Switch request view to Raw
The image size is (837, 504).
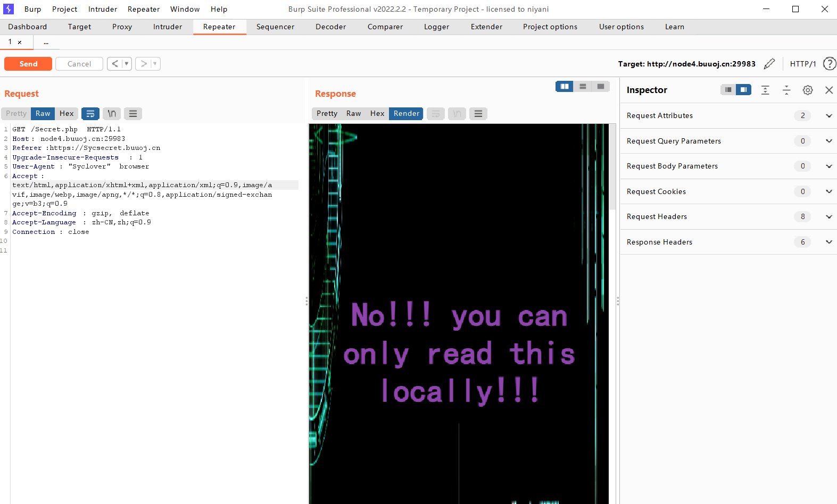43,113
